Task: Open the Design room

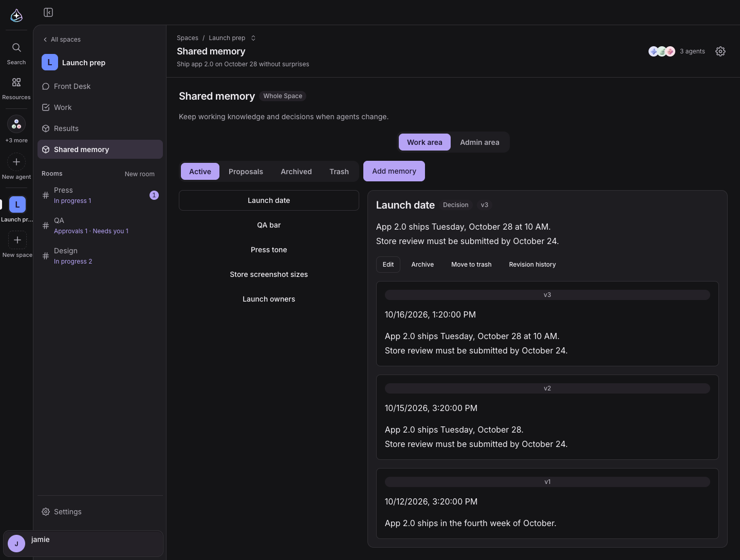Action: tap(100, 256)
